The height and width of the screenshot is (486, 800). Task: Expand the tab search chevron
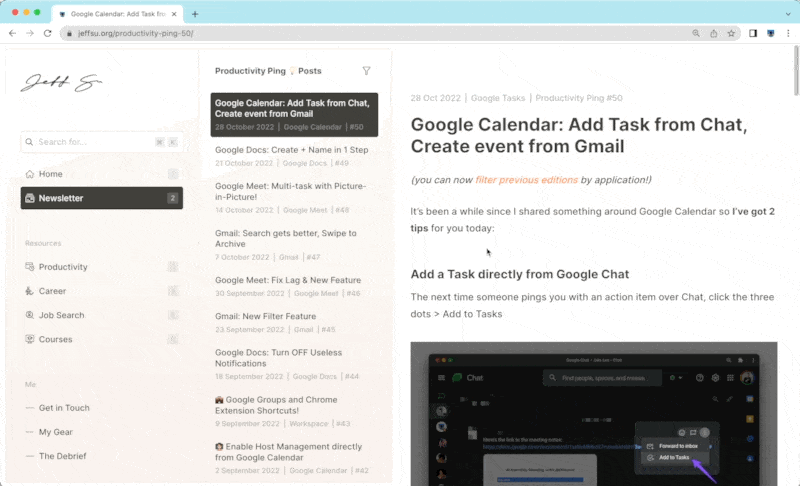tap(788, 14)
